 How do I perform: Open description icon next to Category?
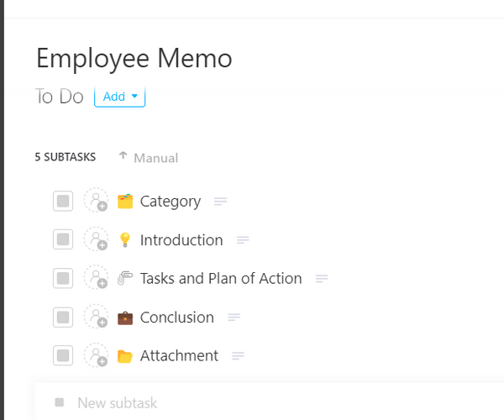tap(221, 202)
